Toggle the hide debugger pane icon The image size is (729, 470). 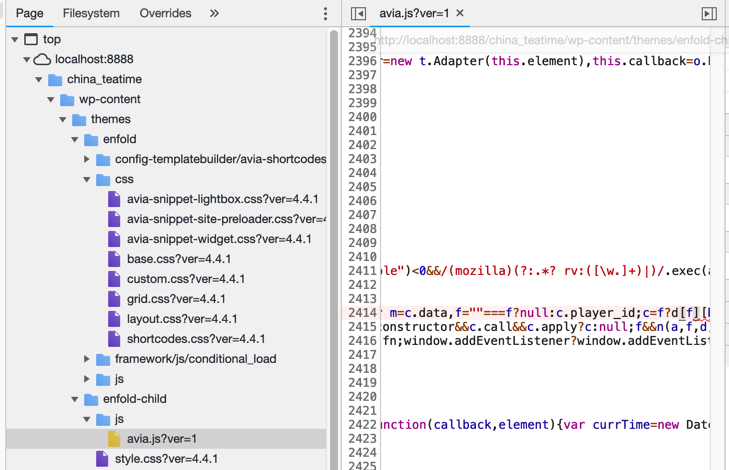pyautogui.click(x=709, y=13)
